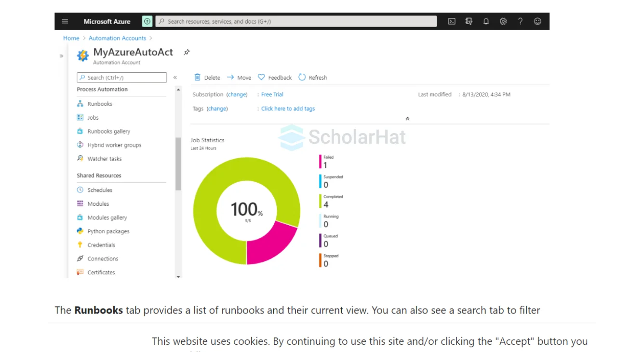The height and width of the screenshot is (352, 644).
Task: Focus the top resources search box
Action: [296, 21]
